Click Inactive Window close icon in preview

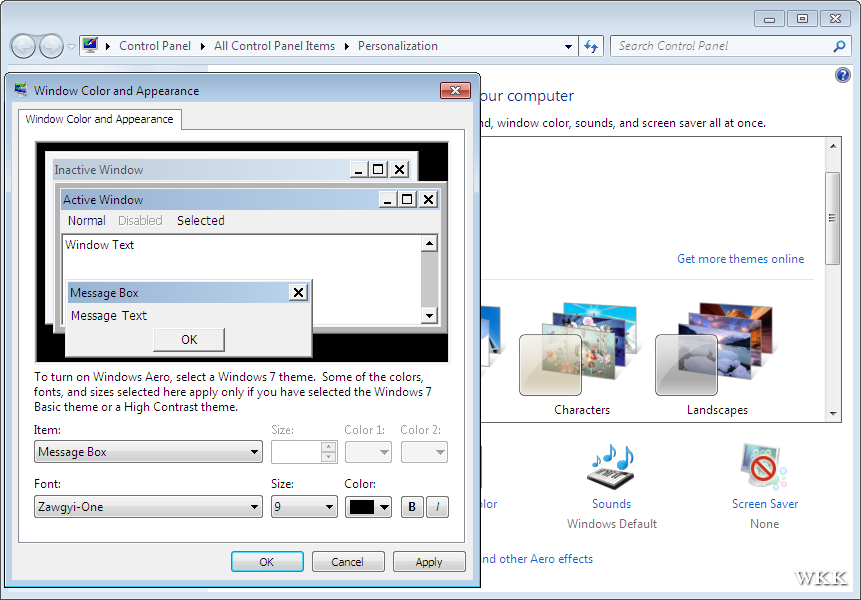coord(399,170)
